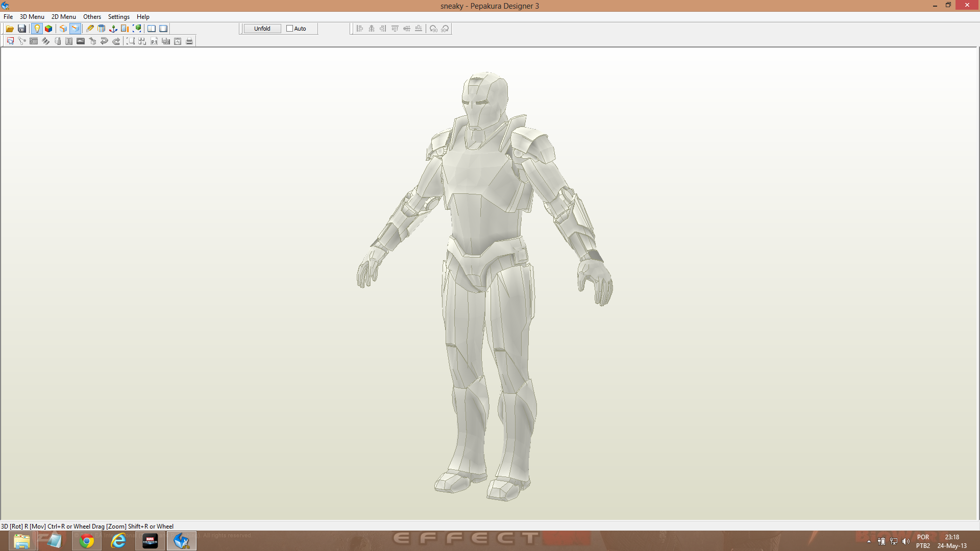Viewport: 980px width, 551px height.
Task: Rotate selection 90 degrees counterclockwise
Action: [x=433, y=29]
